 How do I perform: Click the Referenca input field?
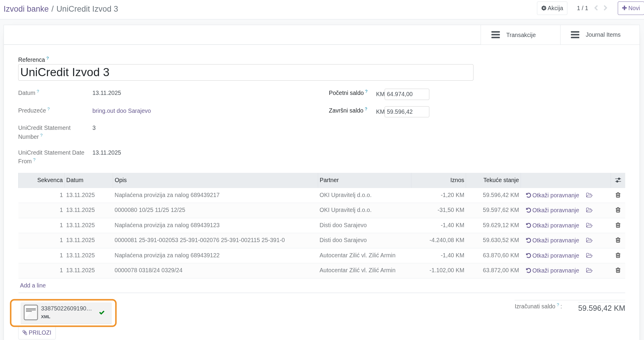tap(245, 72)
